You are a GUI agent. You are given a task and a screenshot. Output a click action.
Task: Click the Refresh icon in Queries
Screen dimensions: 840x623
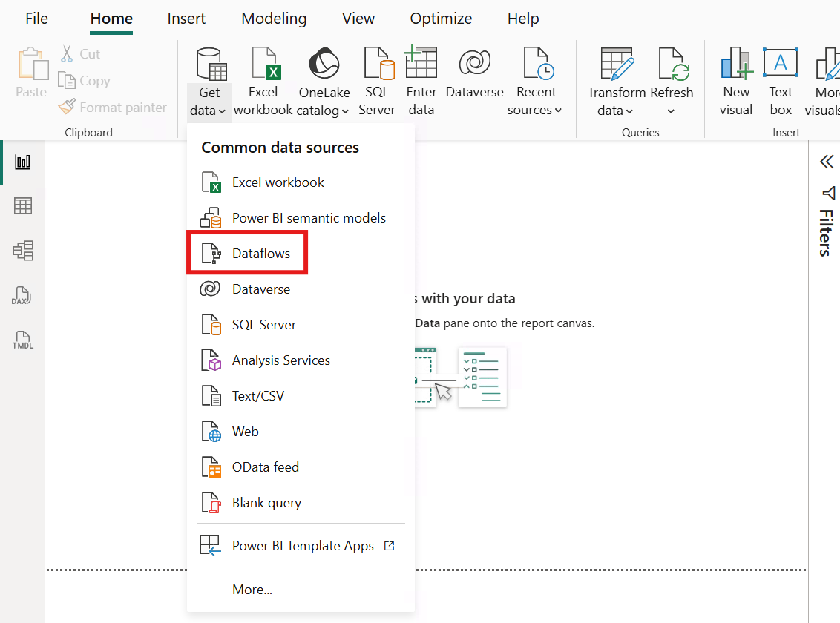pos(673,65)
